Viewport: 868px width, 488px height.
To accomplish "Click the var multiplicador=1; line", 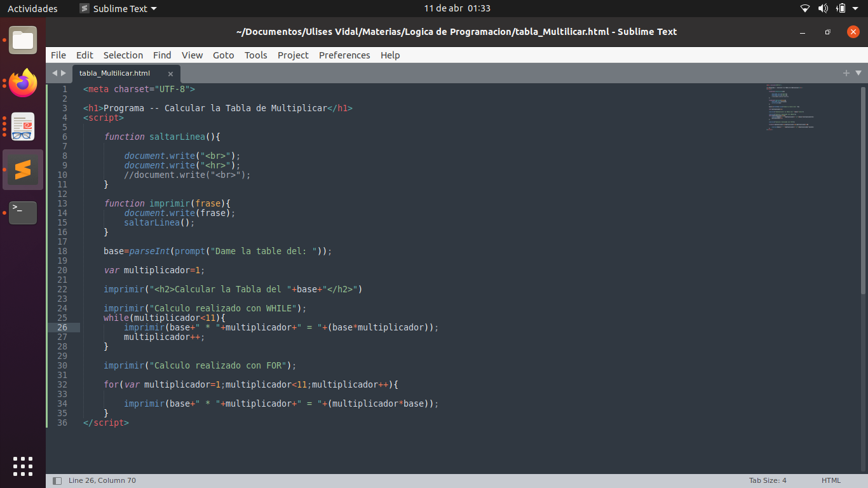I will point(154,270).
